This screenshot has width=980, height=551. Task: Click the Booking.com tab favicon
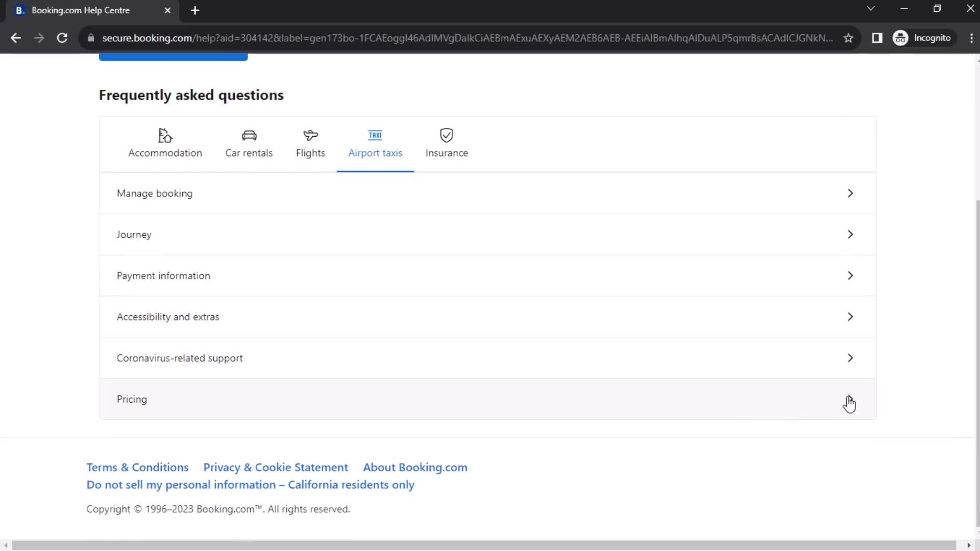coord(20,10)
